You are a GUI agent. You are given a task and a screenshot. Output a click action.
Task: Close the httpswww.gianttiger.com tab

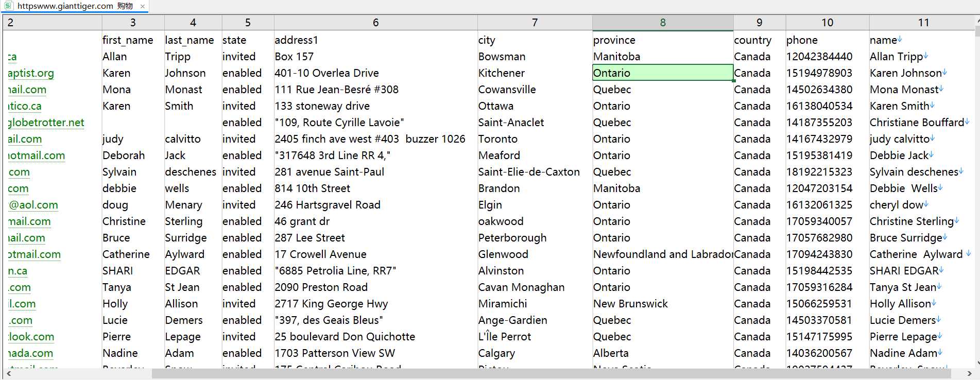coord(143,6)
